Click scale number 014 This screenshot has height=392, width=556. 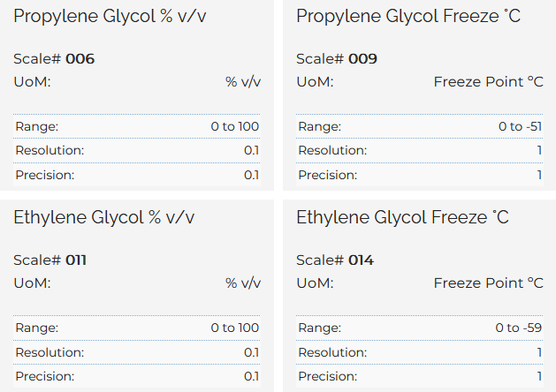(x=361, y=260)
